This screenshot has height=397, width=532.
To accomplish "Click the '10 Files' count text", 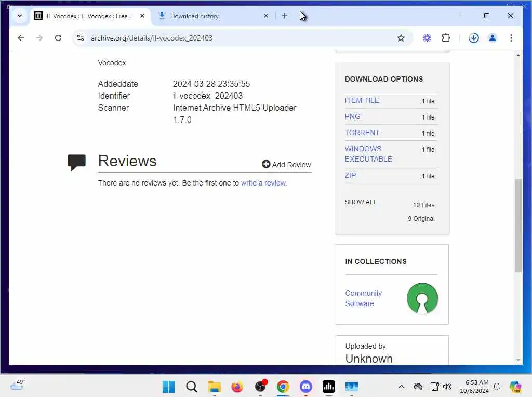I will click(x=423, y=205).
